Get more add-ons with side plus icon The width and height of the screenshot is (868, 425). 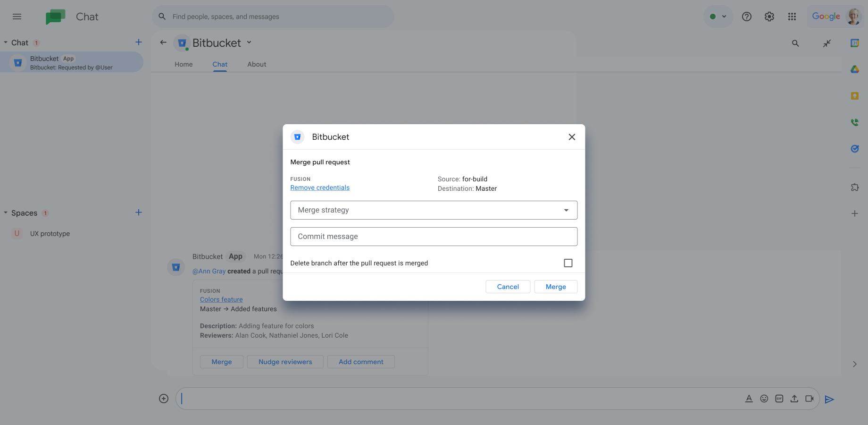click(x=855, y=213)
